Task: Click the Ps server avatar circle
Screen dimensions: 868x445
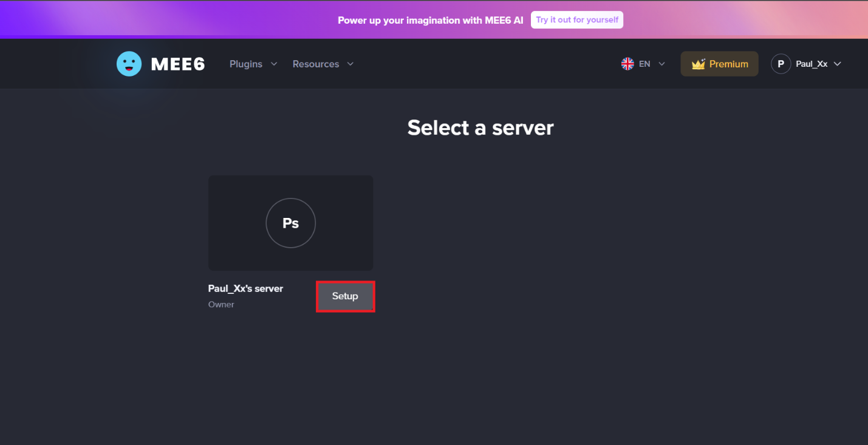Action: (291, 223)
